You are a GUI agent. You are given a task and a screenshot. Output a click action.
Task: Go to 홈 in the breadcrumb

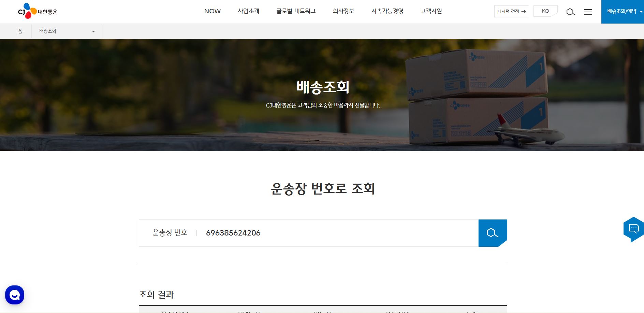click(x=20, y=31)
